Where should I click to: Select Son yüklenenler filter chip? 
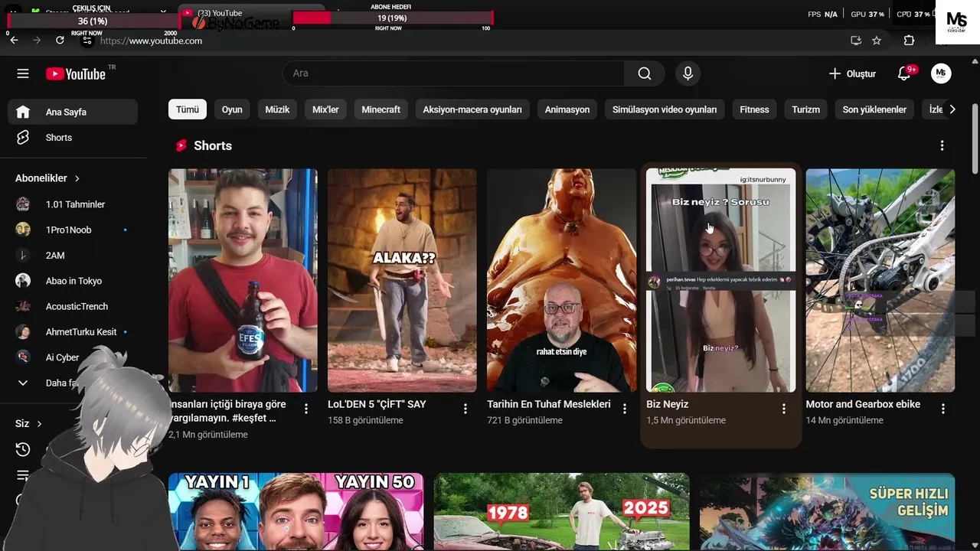[x=874, y=109]
